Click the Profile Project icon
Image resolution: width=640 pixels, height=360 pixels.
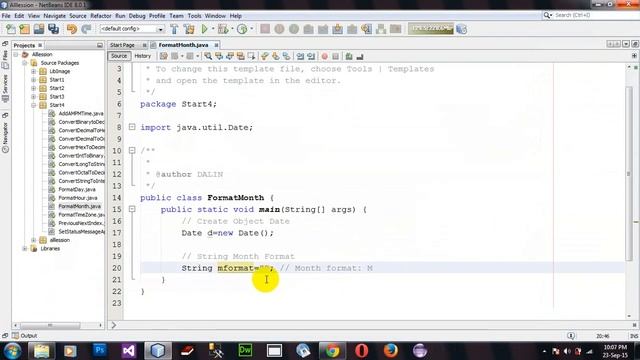(x=242, y=29)
